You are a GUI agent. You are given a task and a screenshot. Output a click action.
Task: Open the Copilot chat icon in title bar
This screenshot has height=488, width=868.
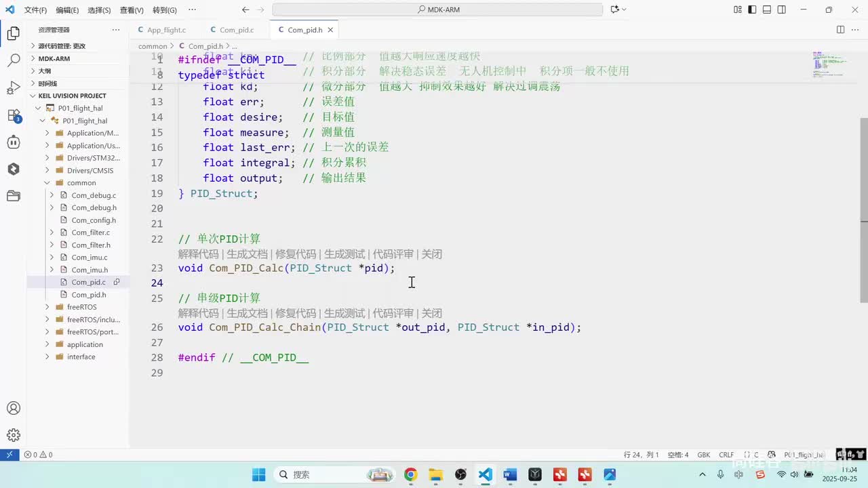coord(614,9)
